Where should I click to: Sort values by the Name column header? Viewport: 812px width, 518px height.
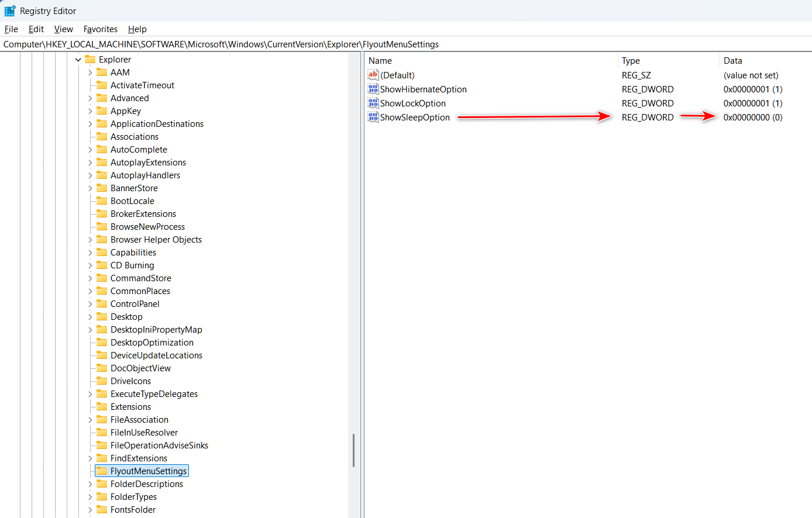[380, 61]
